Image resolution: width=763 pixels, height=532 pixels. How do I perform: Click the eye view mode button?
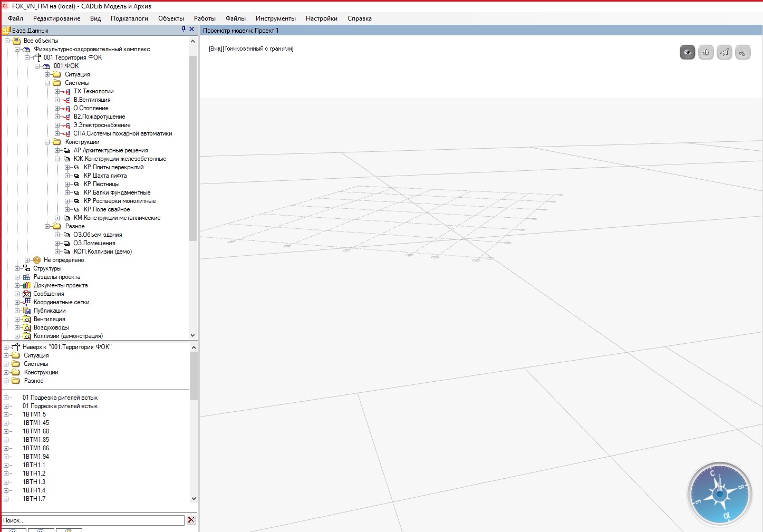687,52
